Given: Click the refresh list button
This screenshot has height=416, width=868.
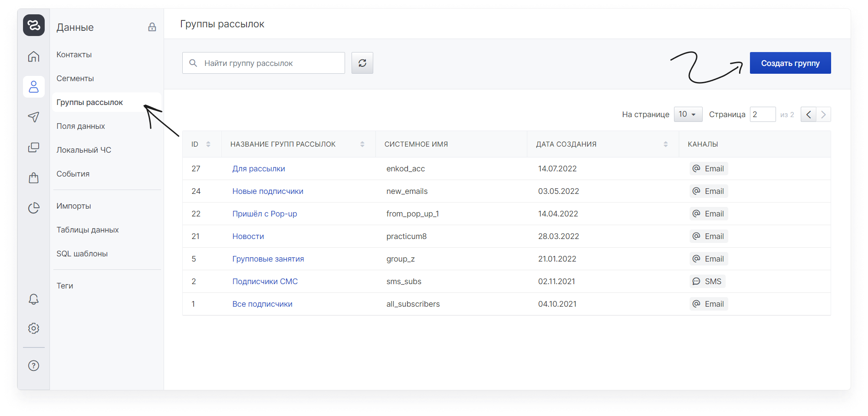Looking at the screenshot, I should click(x=362, y=63).
